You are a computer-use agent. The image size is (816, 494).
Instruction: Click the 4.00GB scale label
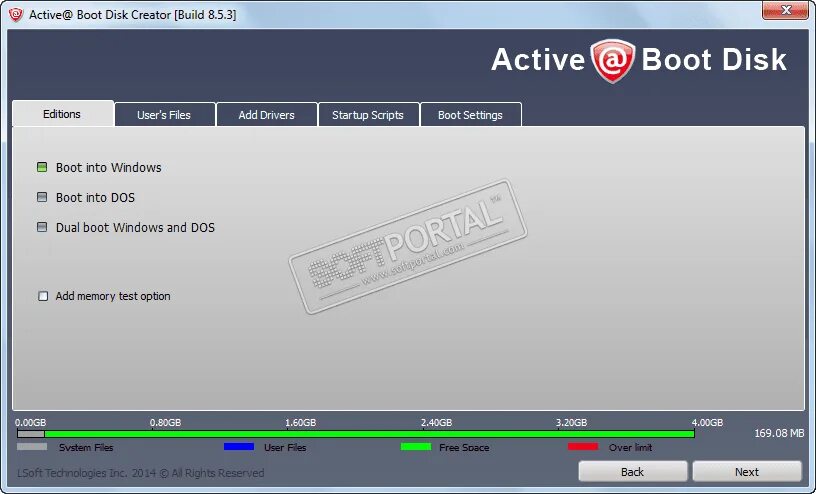click(x=707, y=422)
